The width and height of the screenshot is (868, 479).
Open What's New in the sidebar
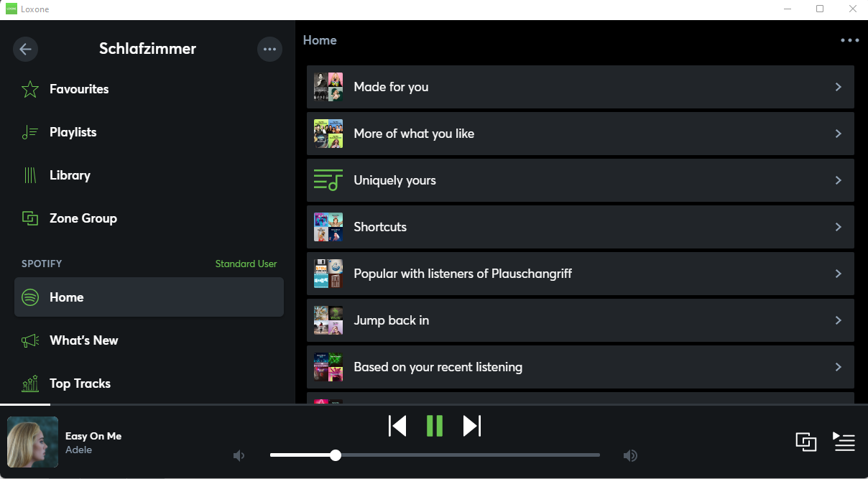click(x=149, y=340)
